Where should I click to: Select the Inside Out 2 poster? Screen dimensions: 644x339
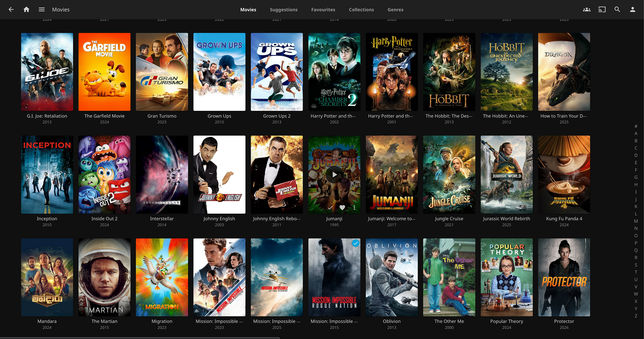click(105, 175)
